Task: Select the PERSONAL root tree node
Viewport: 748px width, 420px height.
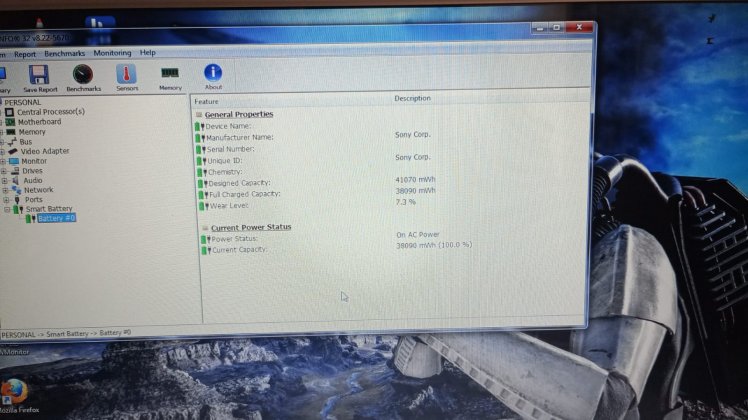Action: (x=22, y=102)
